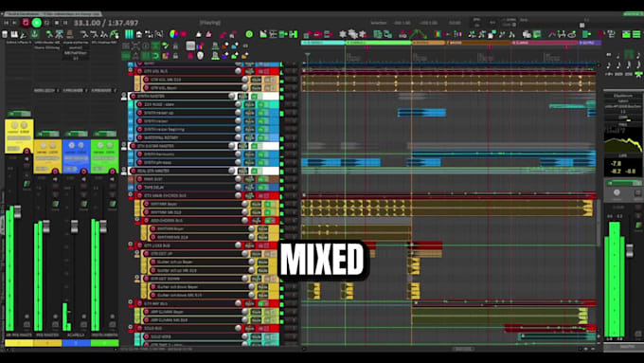Select the pink region marker in ruler

(545, 43)
